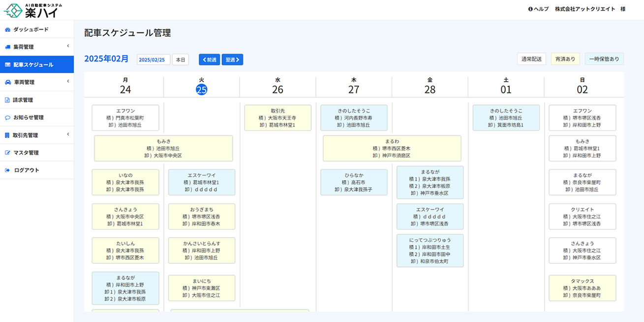644x322 pixels.
Task: Click the document icon beside 請求管理
Action: [7, 100]
